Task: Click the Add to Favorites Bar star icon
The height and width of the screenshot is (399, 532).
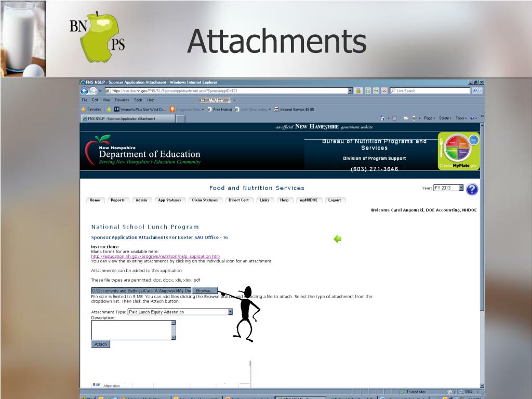Action: [109, 109]
